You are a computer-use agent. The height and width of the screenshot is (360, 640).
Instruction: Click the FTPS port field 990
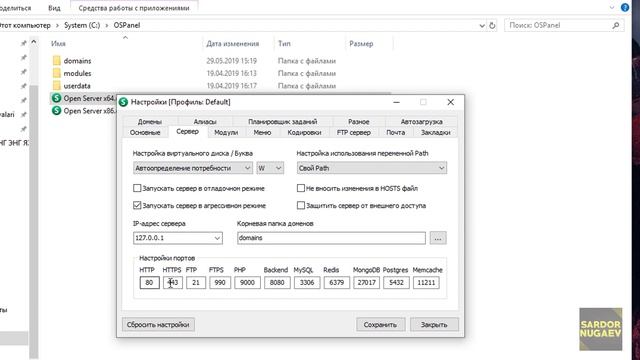click(x=220, y=282)
